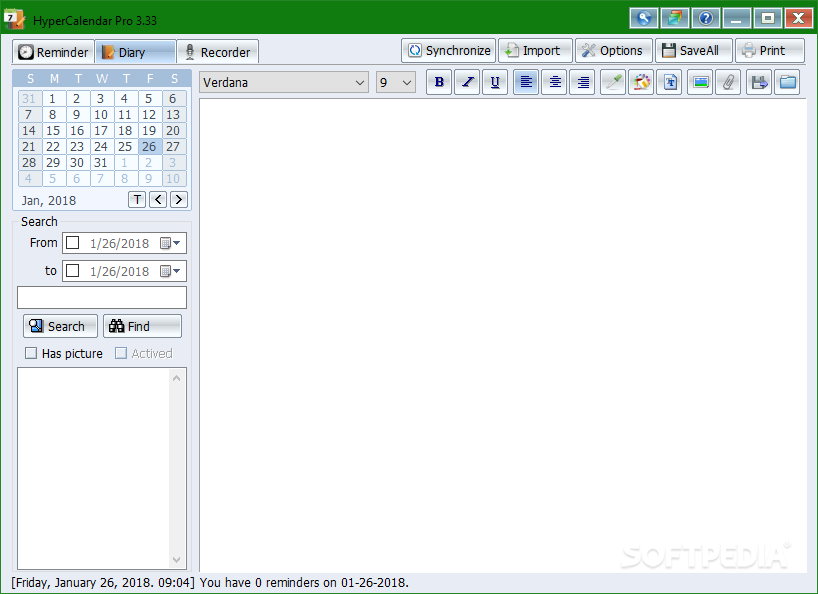The width and height of the screenshot is (818, 594).
Task: Check the Actived checkbox
Action: (121, 353)
